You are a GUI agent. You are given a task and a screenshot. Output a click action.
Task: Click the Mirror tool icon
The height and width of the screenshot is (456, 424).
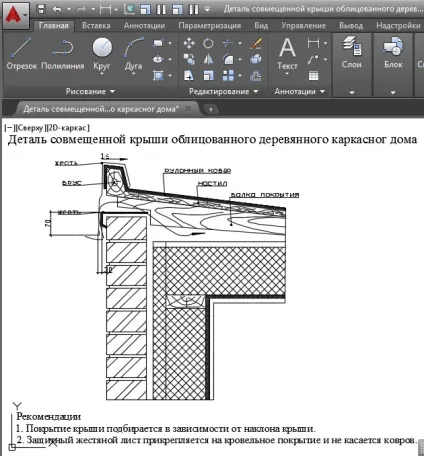click(208, 60)
